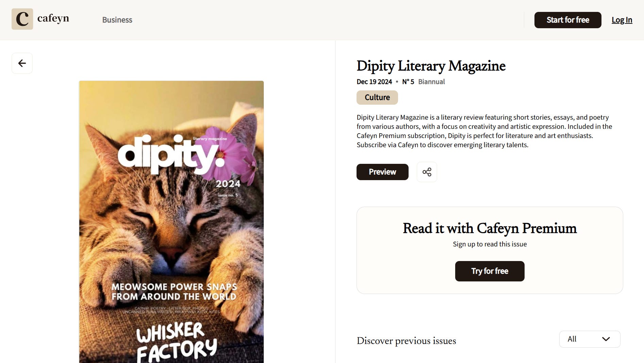
Task: Click the Read it with Cafeyn Premium heading
Action: pyautogui.click(x=490, y=228)
